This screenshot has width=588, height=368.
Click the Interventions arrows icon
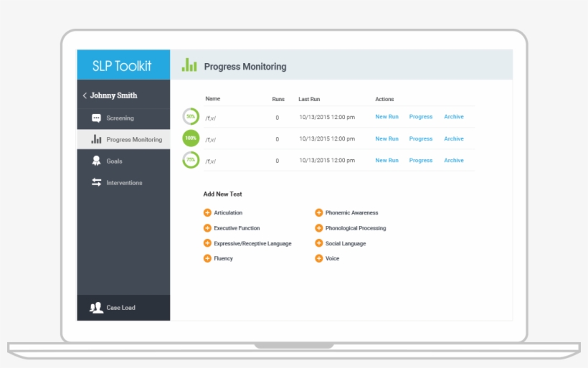click(x=96, y=182)
